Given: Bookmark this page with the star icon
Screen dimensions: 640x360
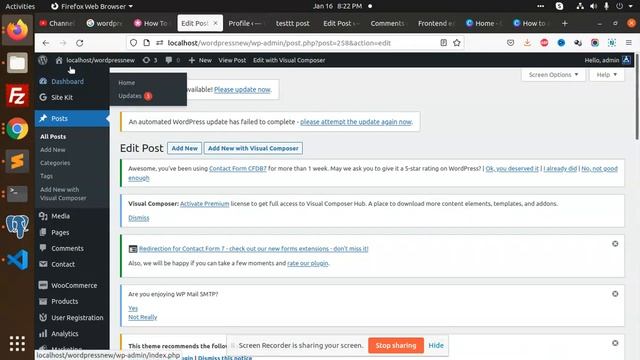Looking at the screenshot, I should pos(457,43).
